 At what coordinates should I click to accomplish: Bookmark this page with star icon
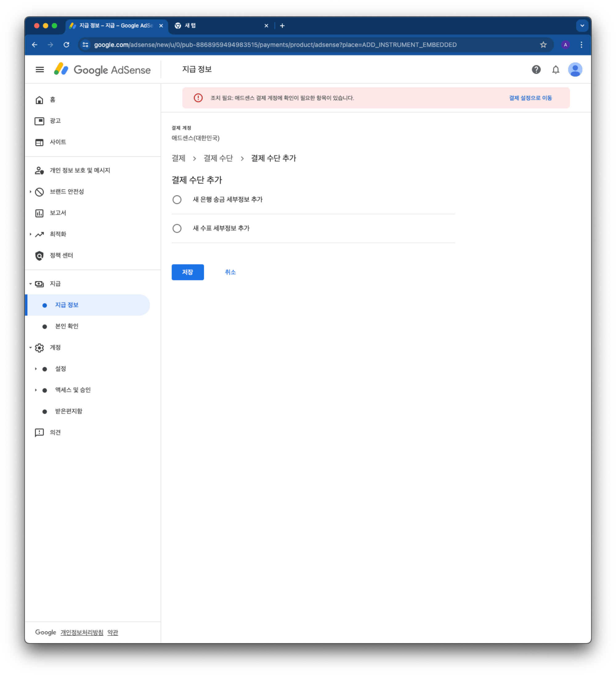(543, 45)
